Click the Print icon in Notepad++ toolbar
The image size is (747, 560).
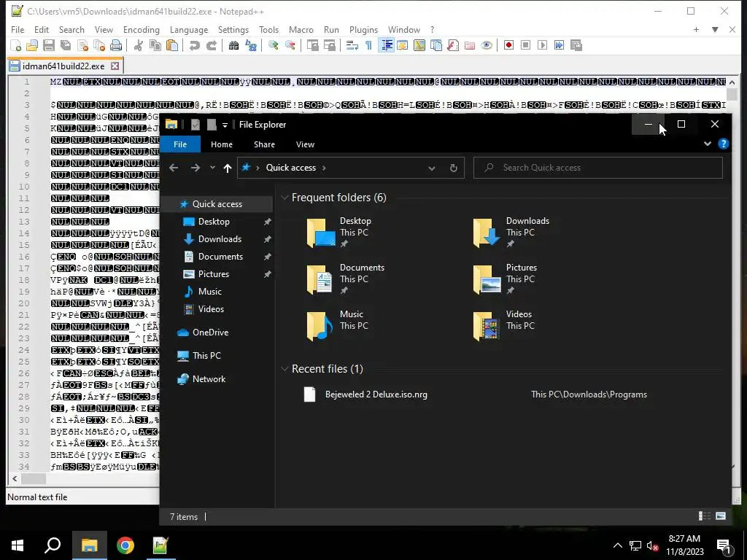116,45
